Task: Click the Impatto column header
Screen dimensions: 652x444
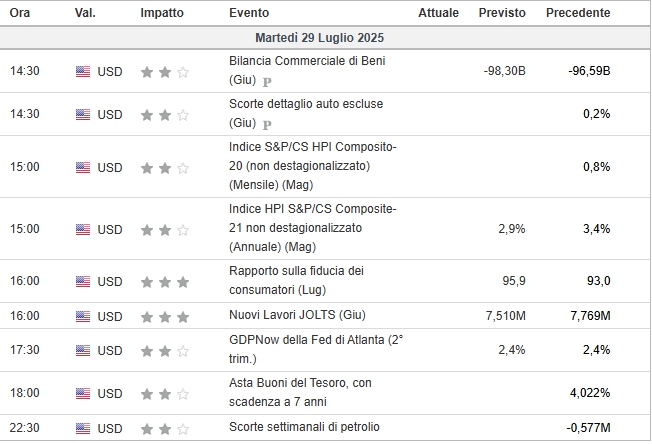Action: (x=162, y=13)
